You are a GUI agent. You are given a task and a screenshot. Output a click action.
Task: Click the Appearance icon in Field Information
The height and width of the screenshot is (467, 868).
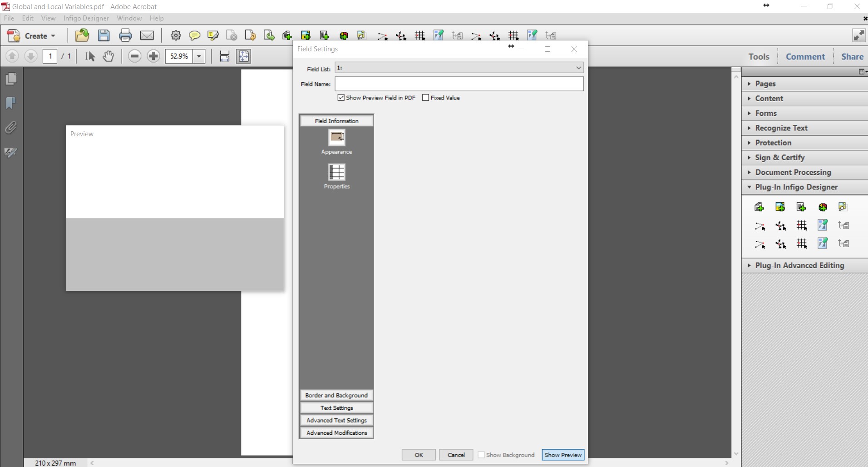(x=336, y=137)
